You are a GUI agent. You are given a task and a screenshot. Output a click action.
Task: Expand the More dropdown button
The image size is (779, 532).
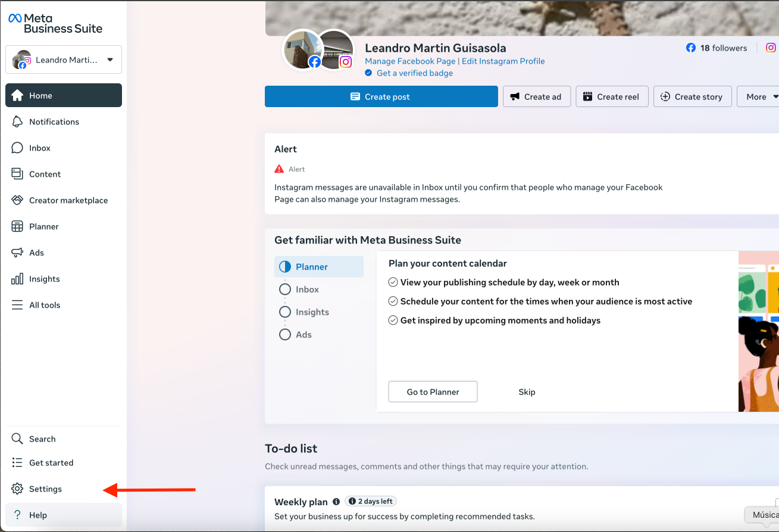(x=759, y=96)
